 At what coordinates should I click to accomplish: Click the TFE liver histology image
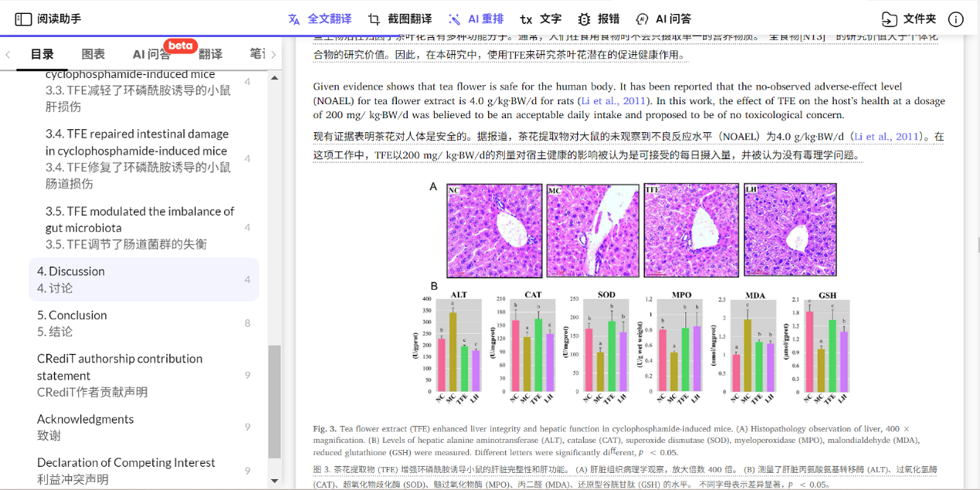691,230
